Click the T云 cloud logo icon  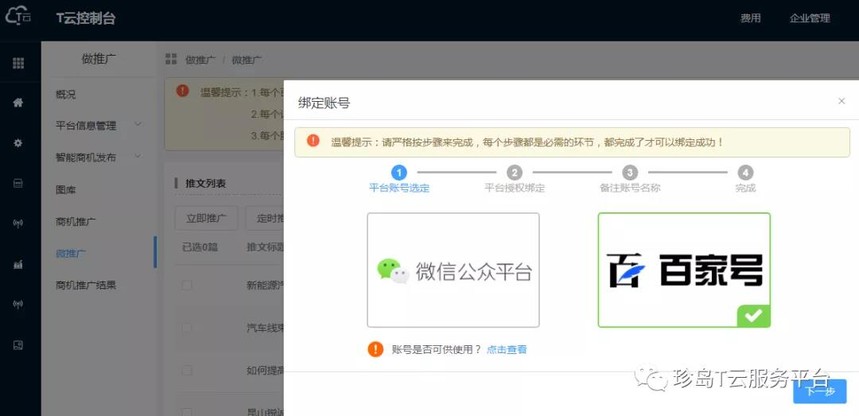pos(18,17)
